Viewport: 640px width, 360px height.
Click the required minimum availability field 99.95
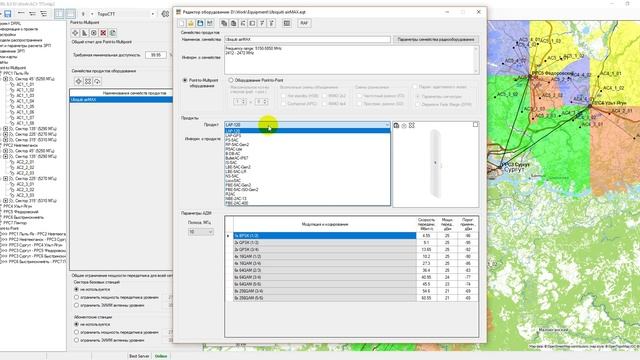pos(156,55)
